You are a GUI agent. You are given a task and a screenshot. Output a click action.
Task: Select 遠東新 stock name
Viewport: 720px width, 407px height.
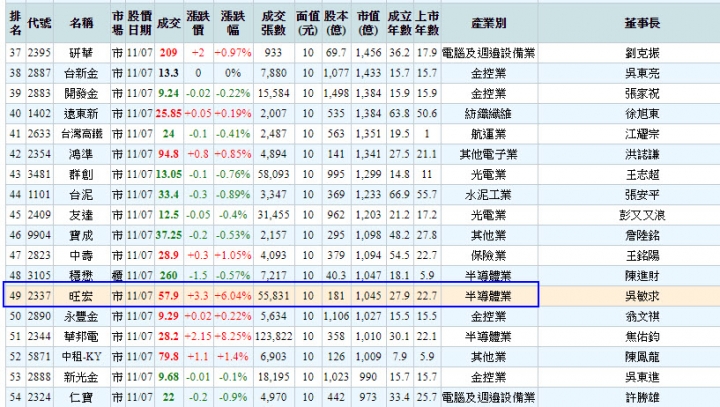tap(81, 113)
